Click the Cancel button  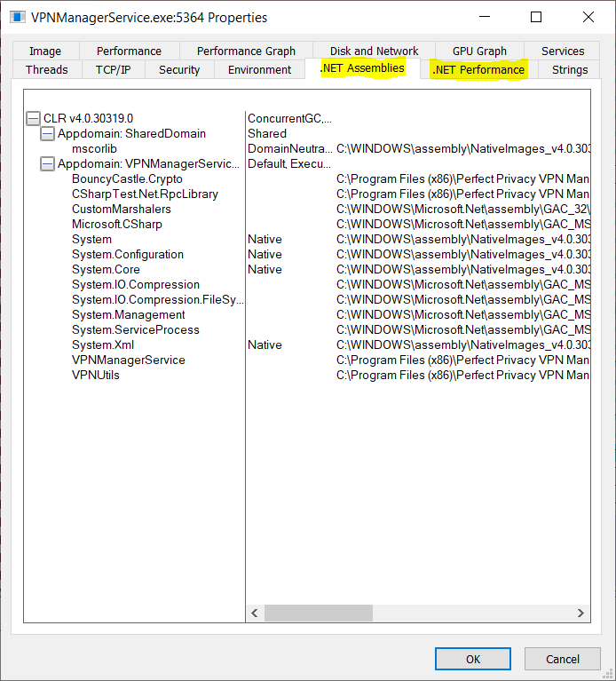tap(562, 659)
